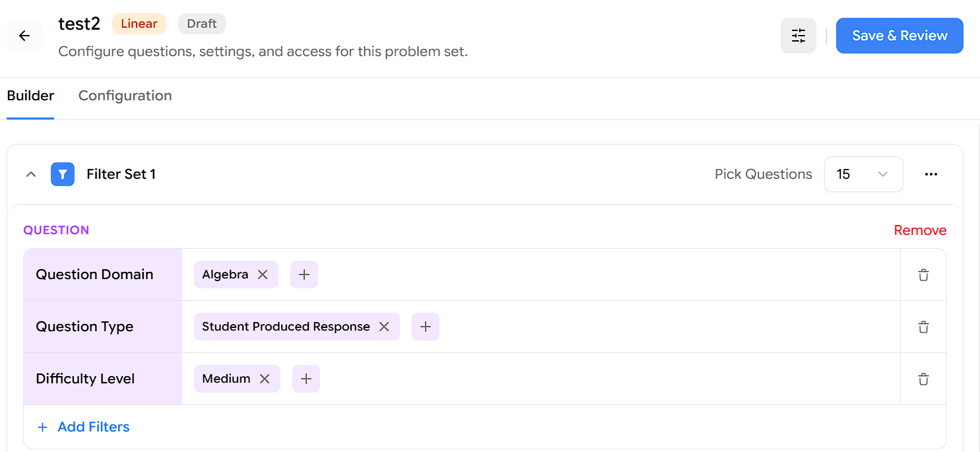Click Add Filters link

tap(83, 427)
